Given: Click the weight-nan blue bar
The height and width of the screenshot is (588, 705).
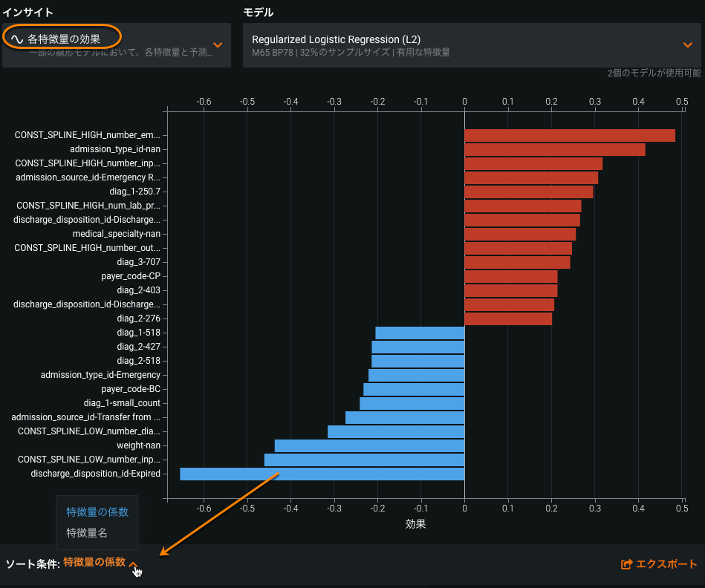Looking at the screenshot, I should pos(369,445).
